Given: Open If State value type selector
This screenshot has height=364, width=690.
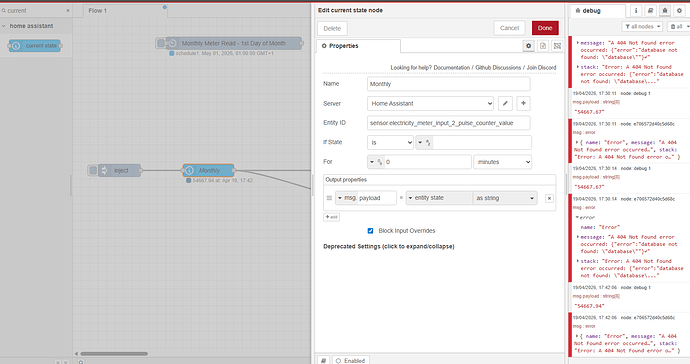Looking at the screenshot, I should [x=425, y=143].
